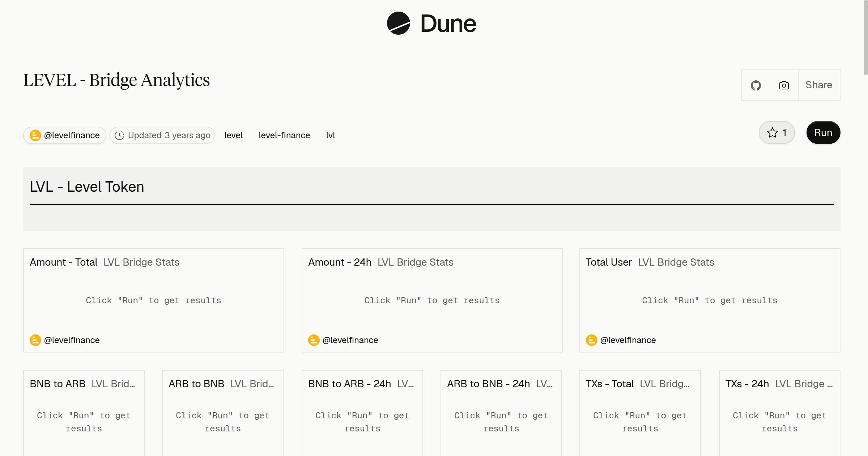Click Updated 3 years ago label
The image size is (868, 456).
click(x=169, y=135)
